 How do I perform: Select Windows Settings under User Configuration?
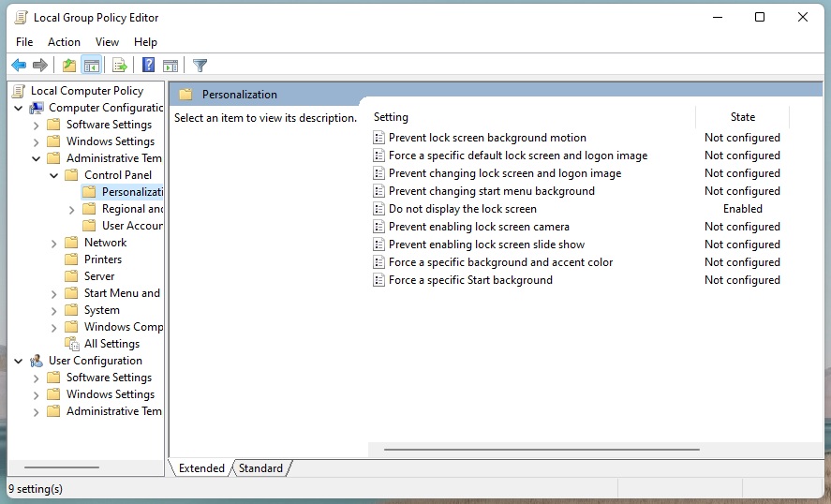(111, 394)
